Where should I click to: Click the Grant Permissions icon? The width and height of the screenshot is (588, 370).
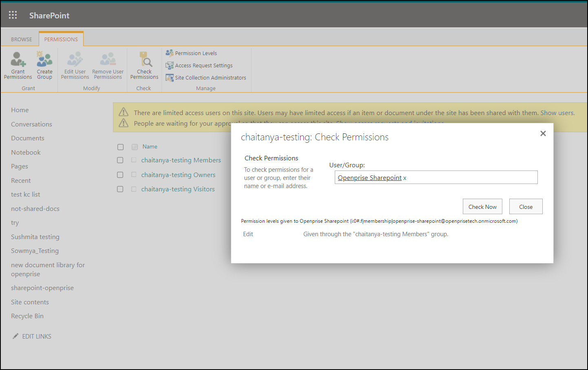click(18, 59)
